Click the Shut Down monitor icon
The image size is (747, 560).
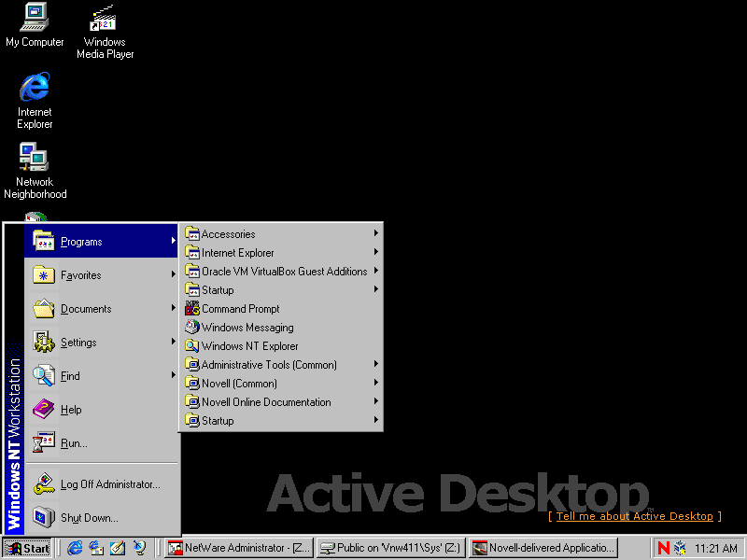click(43, 518)
